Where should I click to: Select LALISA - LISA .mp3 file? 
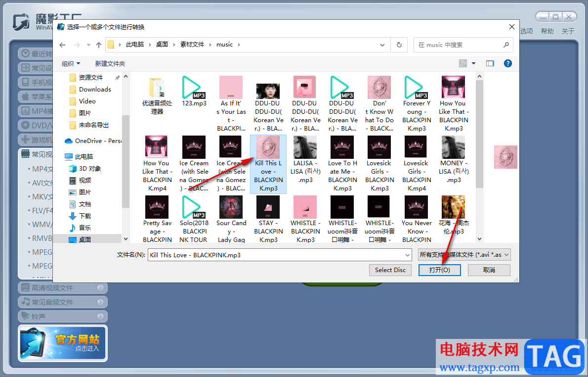(x=305, y=160)
